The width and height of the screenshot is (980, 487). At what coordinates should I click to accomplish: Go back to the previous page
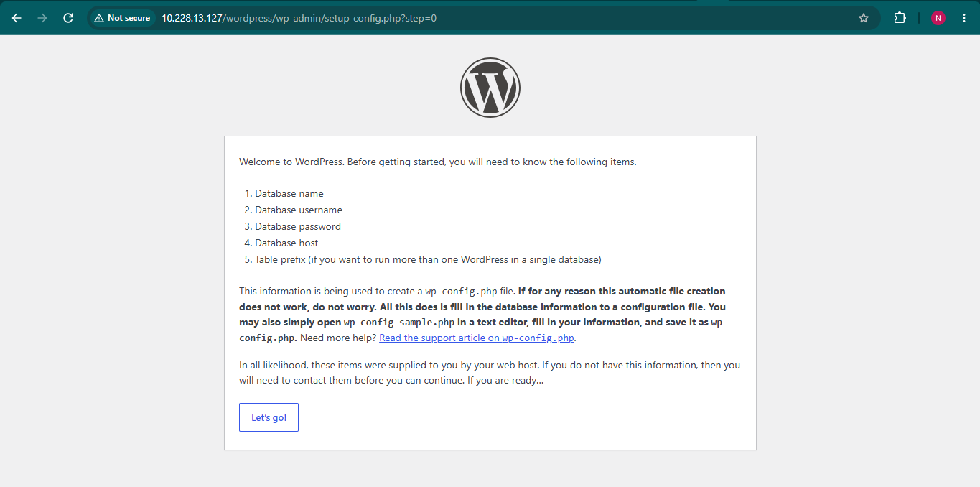click(x=17, y=18)
